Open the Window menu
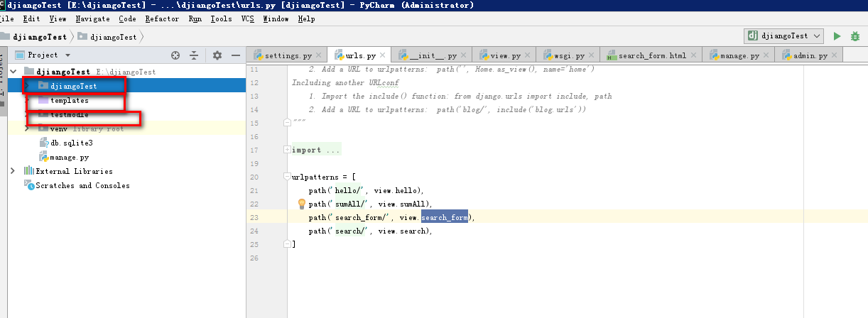 (x=276, y=19)
